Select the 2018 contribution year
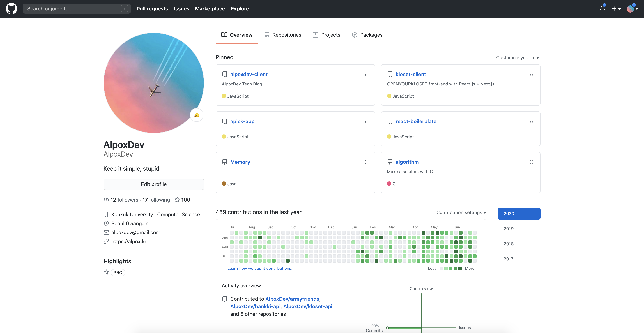644x333 pixels. [x=509, y=244]
